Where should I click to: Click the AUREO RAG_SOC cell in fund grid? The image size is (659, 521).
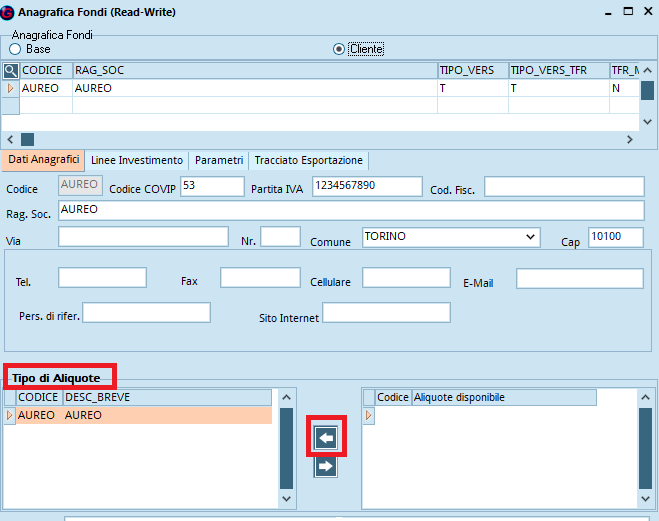pyautogui.click(x=255, y=88)
